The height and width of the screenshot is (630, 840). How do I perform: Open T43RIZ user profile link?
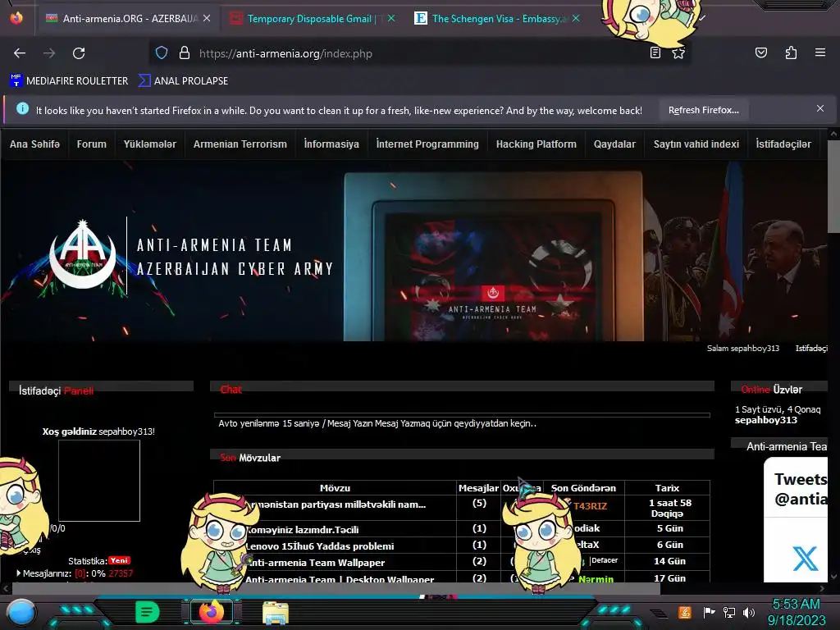click(x=590, y=505)
